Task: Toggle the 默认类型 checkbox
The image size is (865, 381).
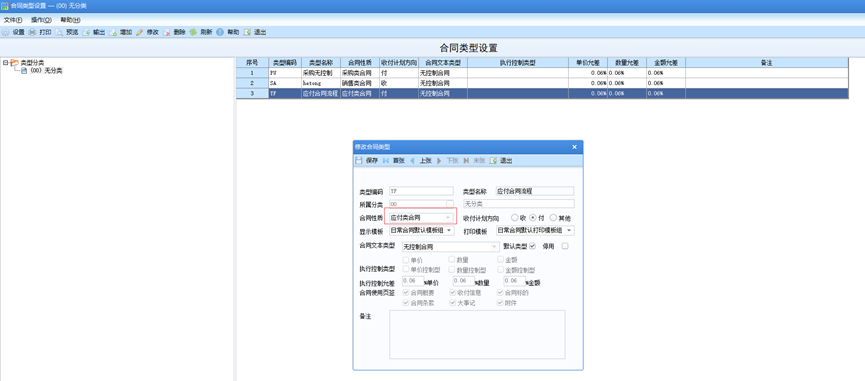Action: (x=532, y=246)
